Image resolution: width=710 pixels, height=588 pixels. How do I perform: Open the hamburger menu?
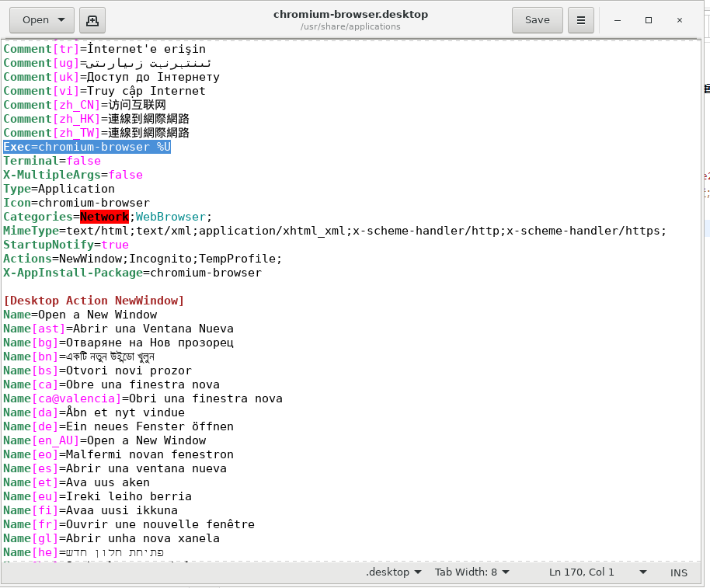tap(581, 20)
